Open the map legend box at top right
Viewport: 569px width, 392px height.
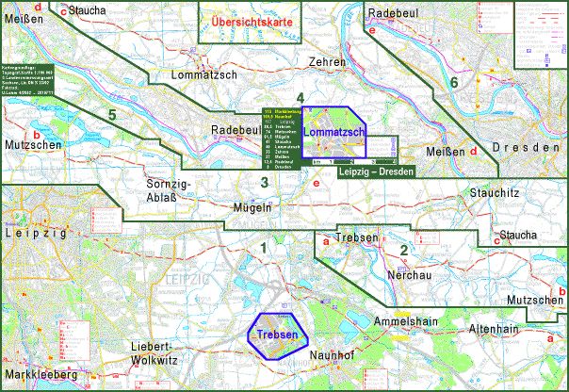540,33
